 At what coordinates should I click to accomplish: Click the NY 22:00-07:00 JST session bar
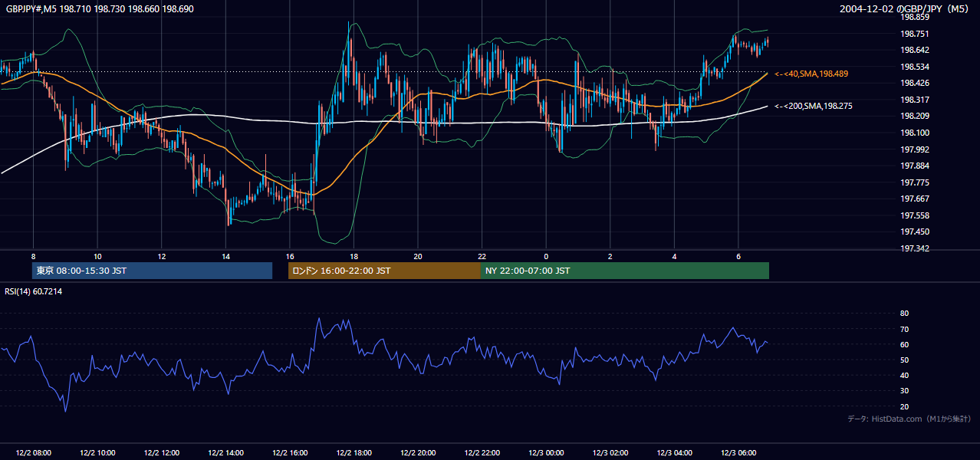625,271
